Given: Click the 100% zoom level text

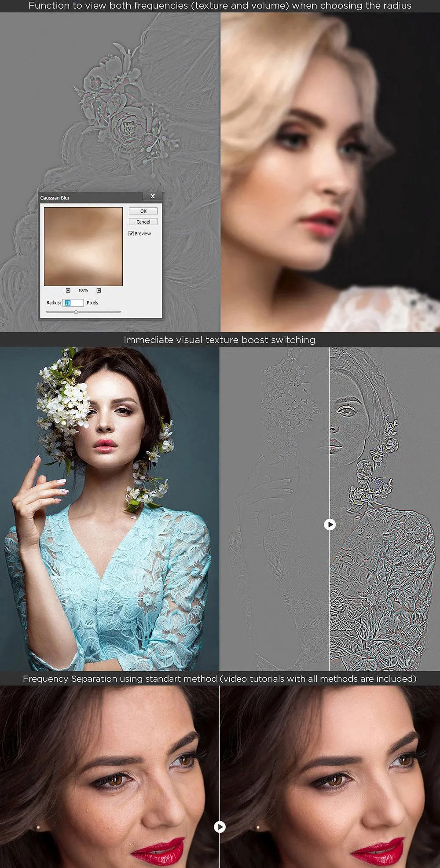Looking at the screenshot, I should (x=83, y=290).
